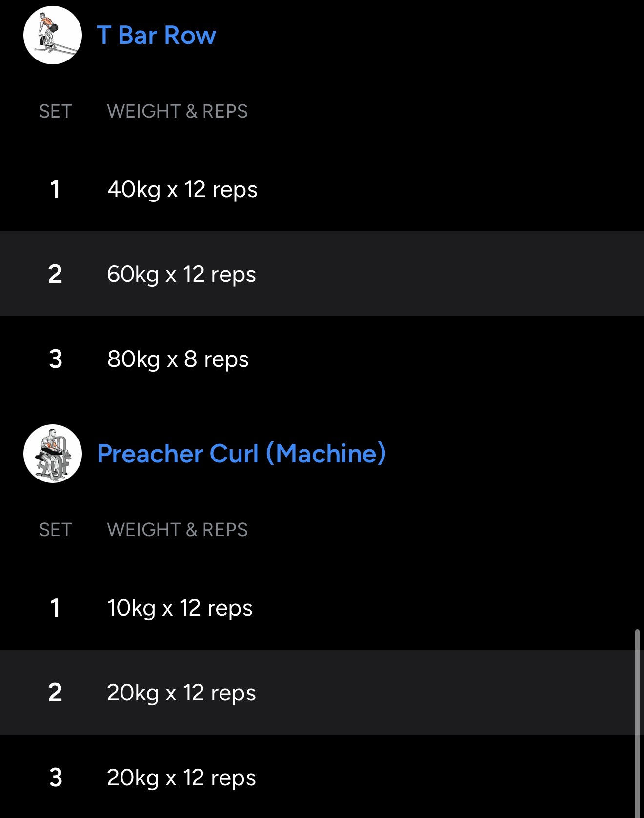Click set number 2 under Preacher Curl
The width and height of the screenshot is (644, 818).
click(x=55, y=693)
